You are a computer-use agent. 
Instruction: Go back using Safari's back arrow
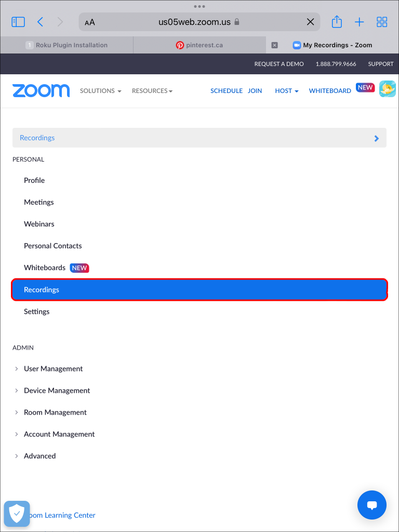(40, 22)
